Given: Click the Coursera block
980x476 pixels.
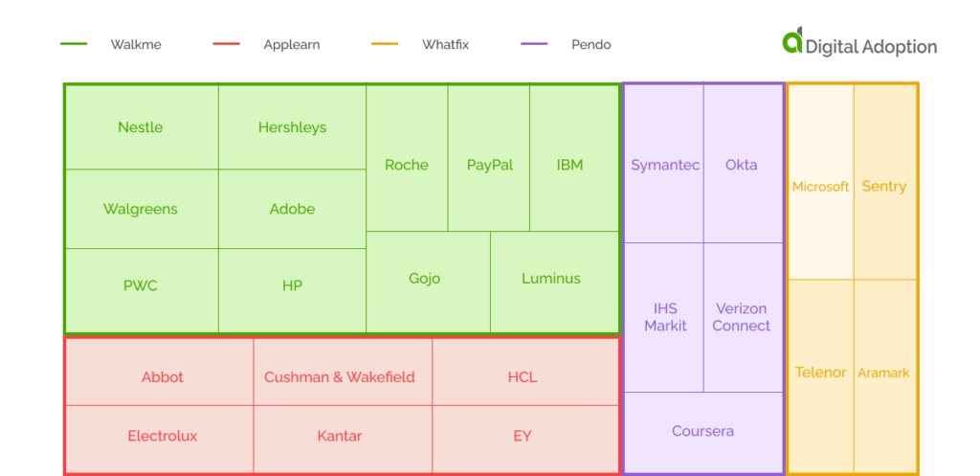Looking at the screenshot, I should [703, 431].
